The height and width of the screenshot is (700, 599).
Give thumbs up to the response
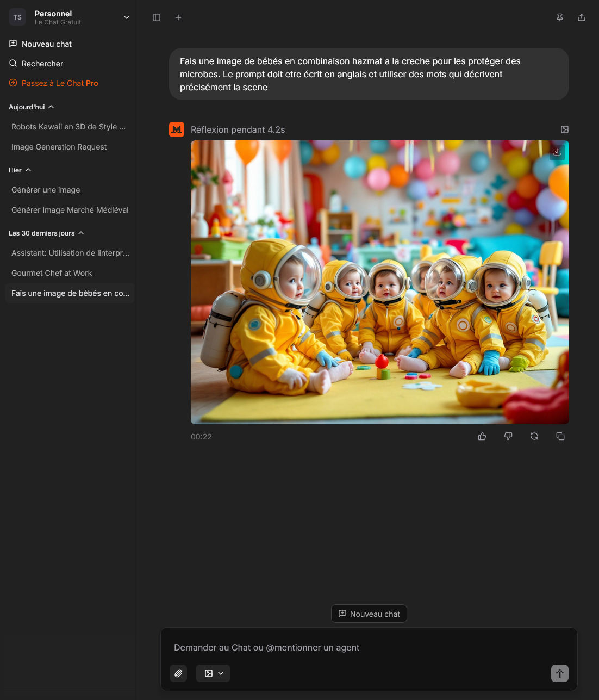[482, 436]
